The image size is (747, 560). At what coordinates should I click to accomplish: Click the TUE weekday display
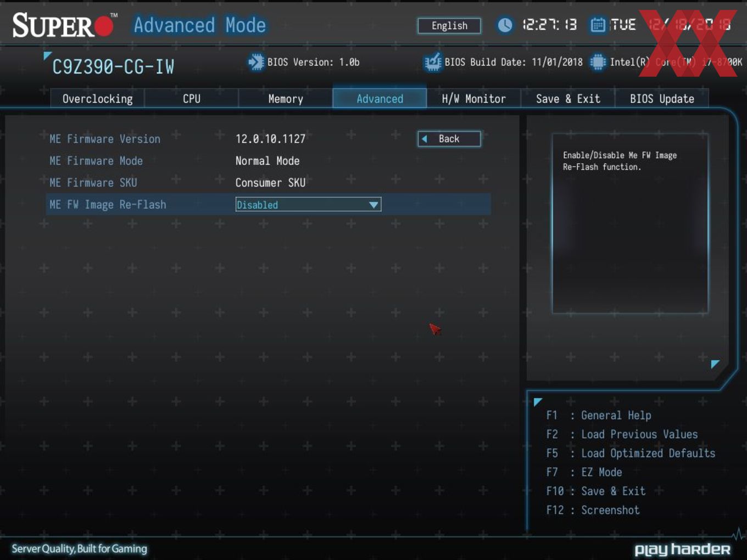[623, 25]
